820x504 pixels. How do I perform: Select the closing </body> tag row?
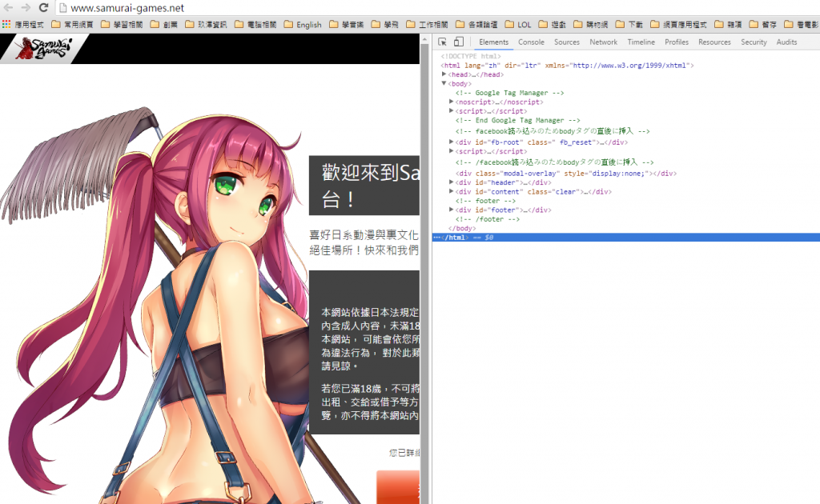coord(462,228)
